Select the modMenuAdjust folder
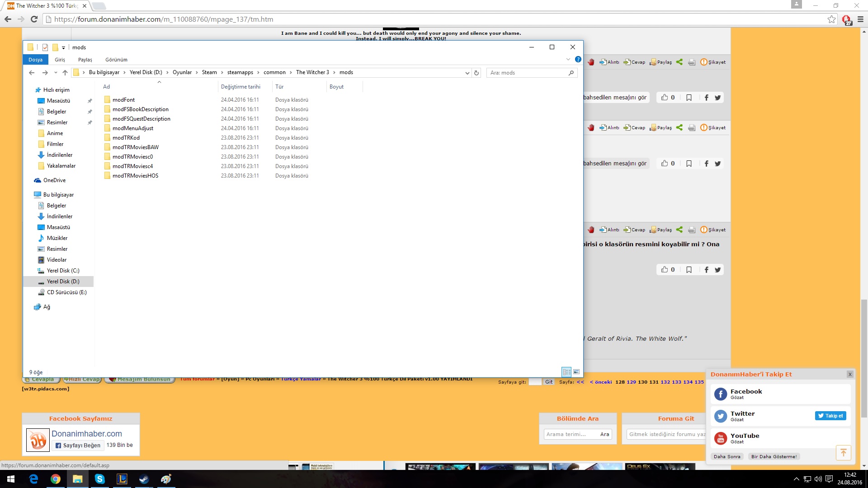 (133, 128)
